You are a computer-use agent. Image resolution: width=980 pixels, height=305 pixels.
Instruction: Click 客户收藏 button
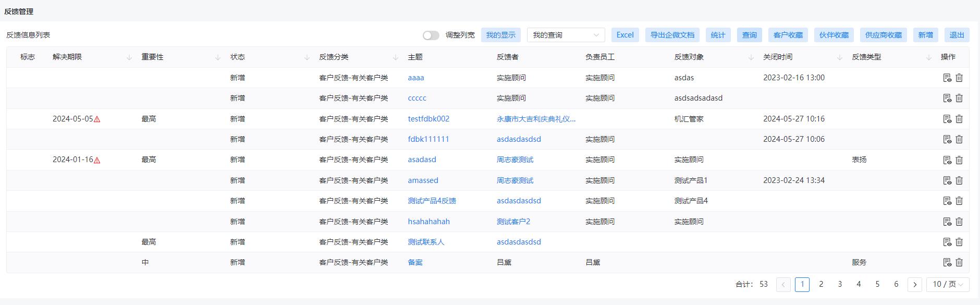pyautogui.click(x=788, y=35)
